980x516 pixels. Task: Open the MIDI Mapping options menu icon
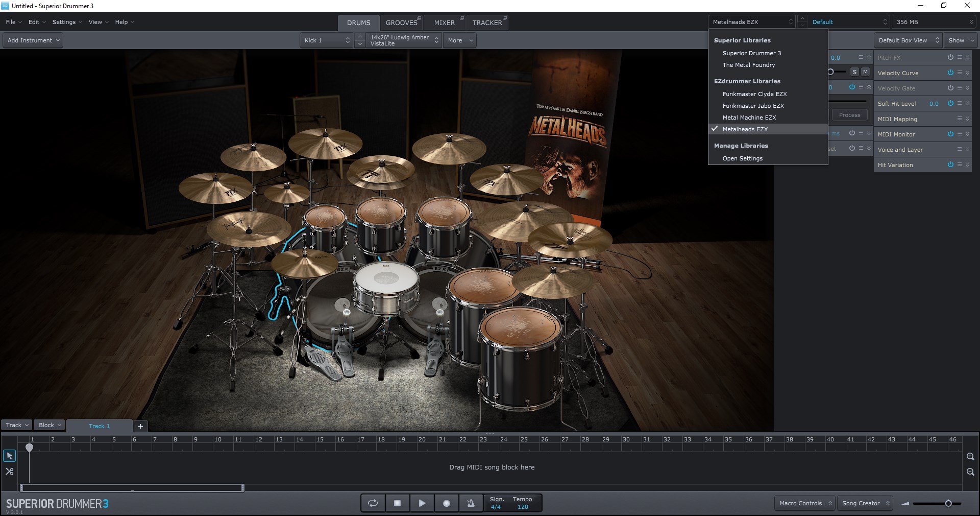(960, 119)
